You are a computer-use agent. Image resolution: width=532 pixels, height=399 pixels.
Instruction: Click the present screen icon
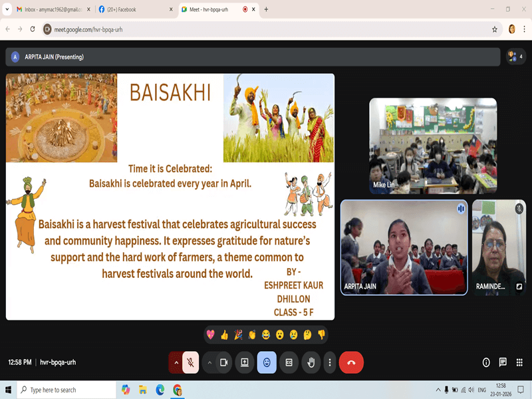245,362
